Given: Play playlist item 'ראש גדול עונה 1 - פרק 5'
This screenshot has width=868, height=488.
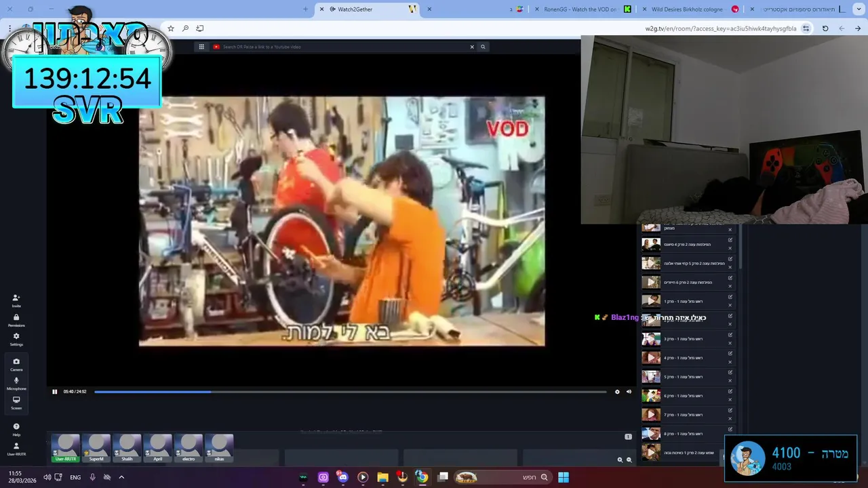Looking at the screenshot, I should click(x=651, y=377).
